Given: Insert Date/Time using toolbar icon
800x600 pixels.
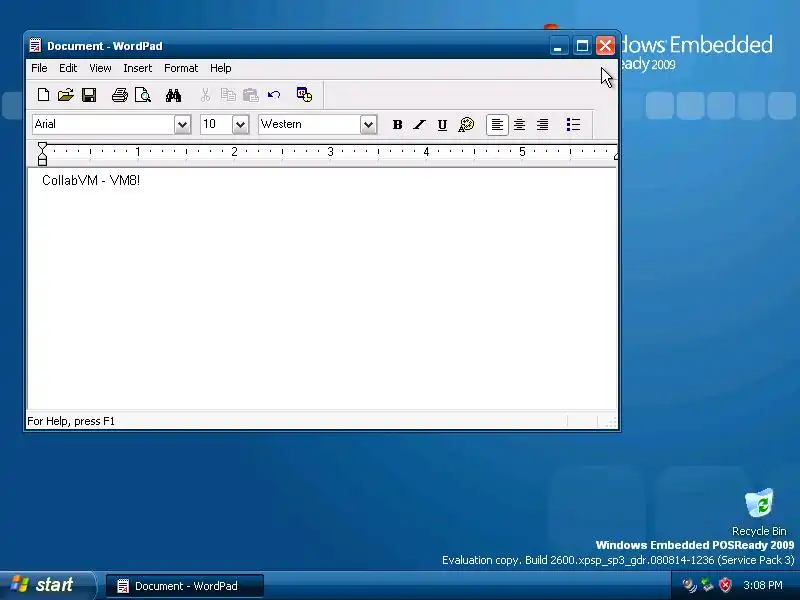Looking at the screenshot, I should coord(305,95).
